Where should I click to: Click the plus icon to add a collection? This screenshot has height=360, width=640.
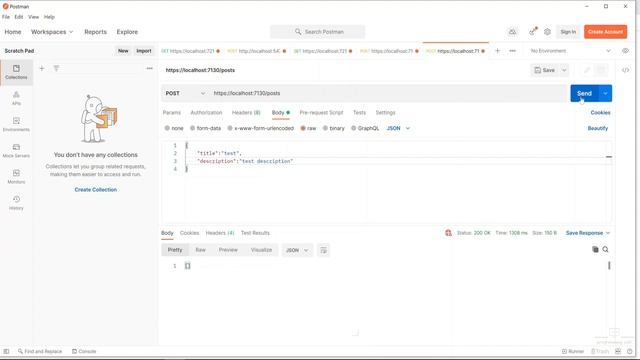pos(42,68)
